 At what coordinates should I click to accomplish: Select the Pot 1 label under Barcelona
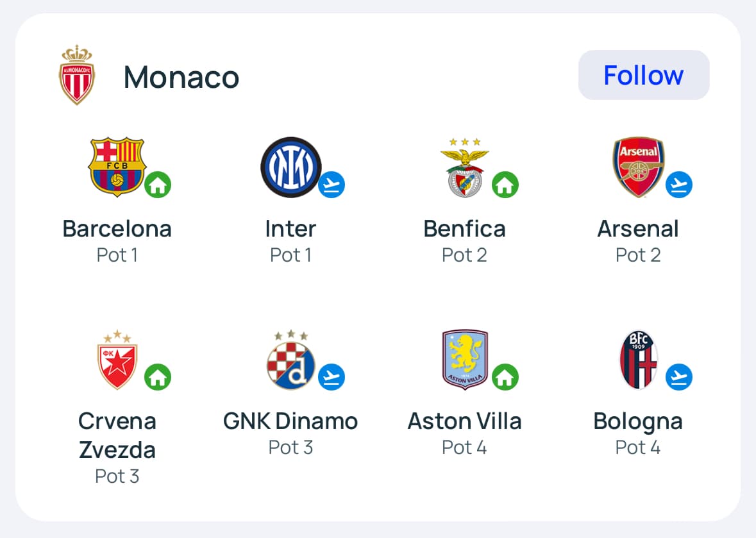point(117,255)
